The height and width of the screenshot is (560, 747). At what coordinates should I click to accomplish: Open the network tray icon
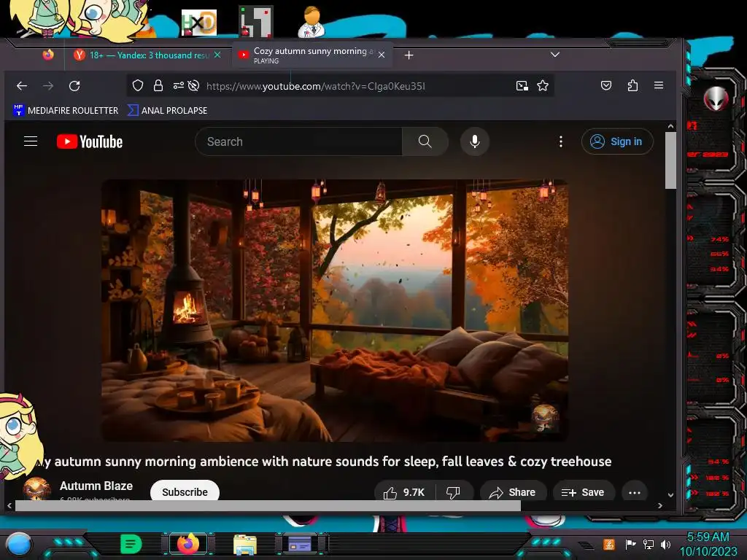[649, 544]
